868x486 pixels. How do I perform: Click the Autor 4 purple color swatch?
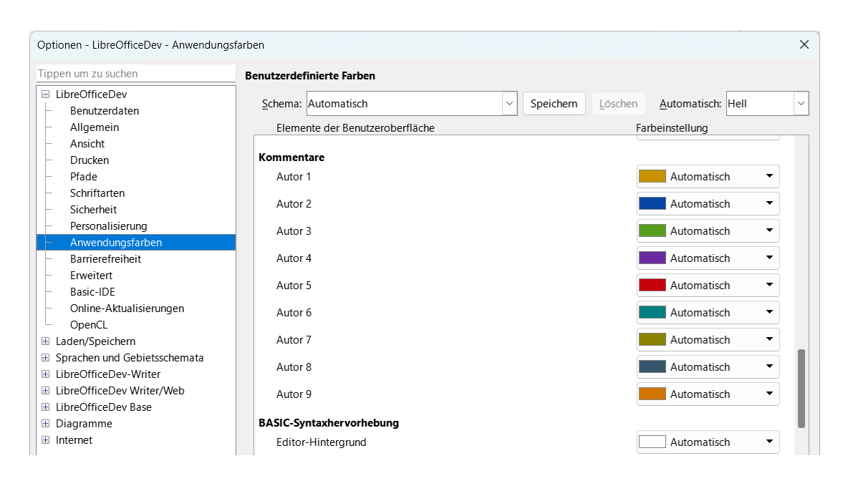pyautogui.click(x=652, y=258)
